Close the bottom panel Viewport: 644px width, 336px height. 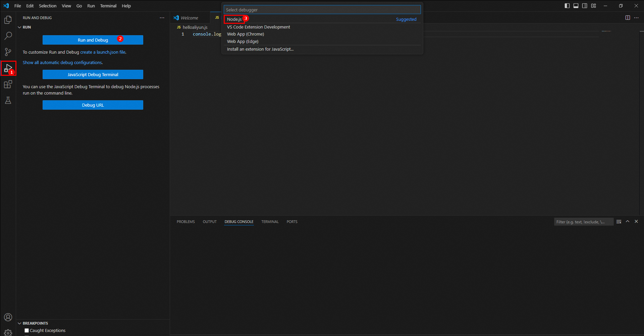[x=636, y=222]
